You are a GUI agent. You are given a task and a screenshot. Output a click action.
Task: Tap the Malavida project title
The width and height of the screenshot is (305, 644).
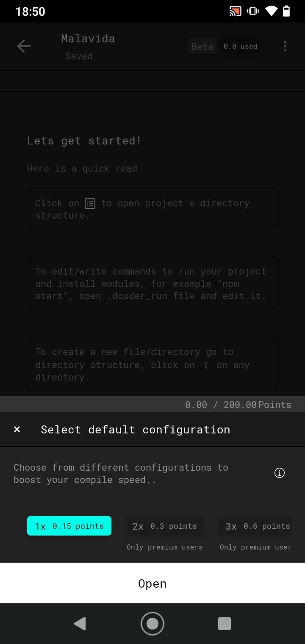pyautogui.click(x=88, y=39)
